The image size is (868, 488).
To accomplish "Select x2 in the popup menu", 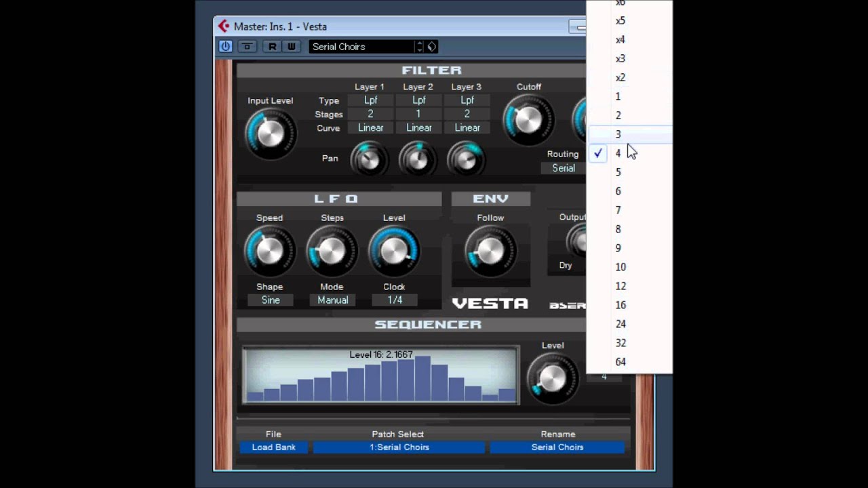I will (629, 77).
